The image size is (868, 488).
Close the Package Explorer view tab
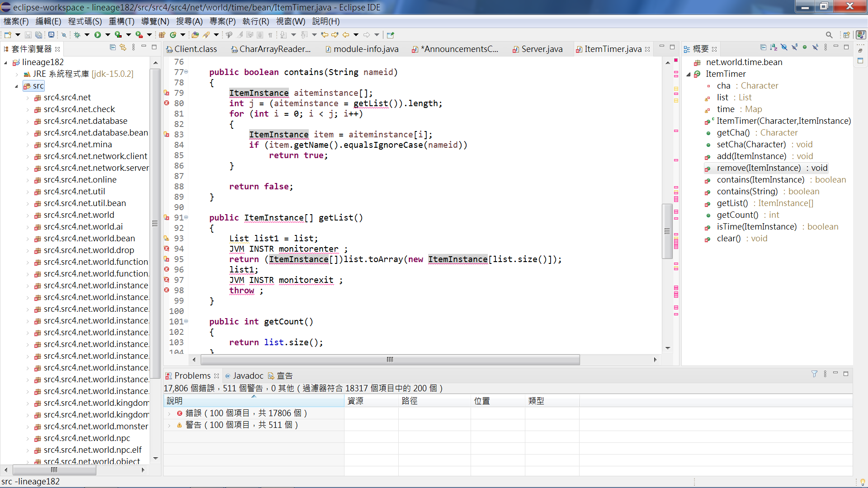(57, 49)
